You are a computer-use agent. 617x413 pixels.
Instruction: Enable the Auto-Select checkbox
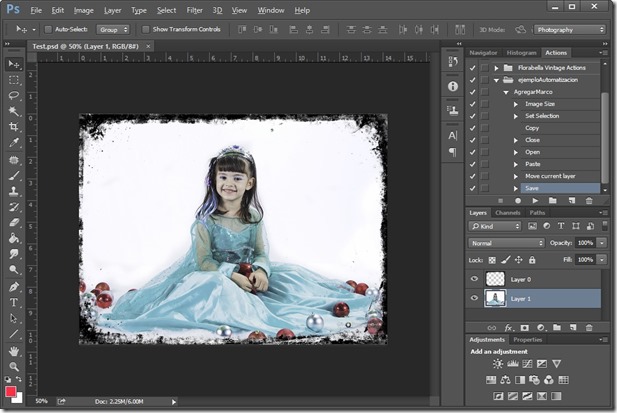(x=48, y=29)
